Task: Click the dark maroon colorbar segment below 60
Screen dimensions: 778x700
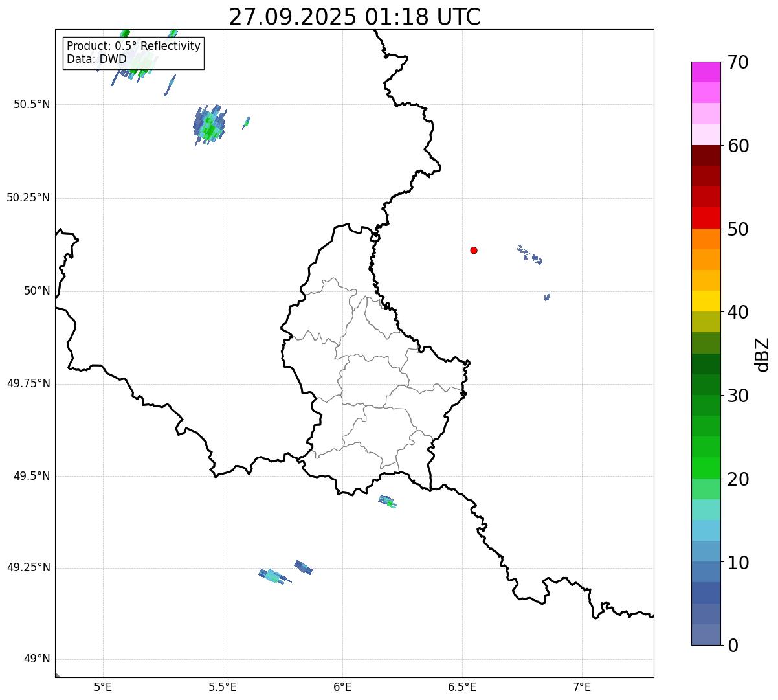Action: (706, 155)
